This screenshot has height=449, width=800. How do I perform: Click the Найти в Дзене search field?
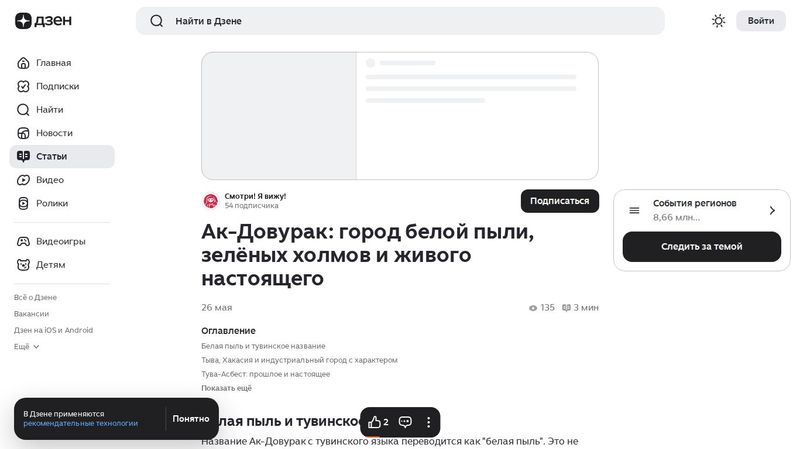pyautogui.click(x=400, y=21)
